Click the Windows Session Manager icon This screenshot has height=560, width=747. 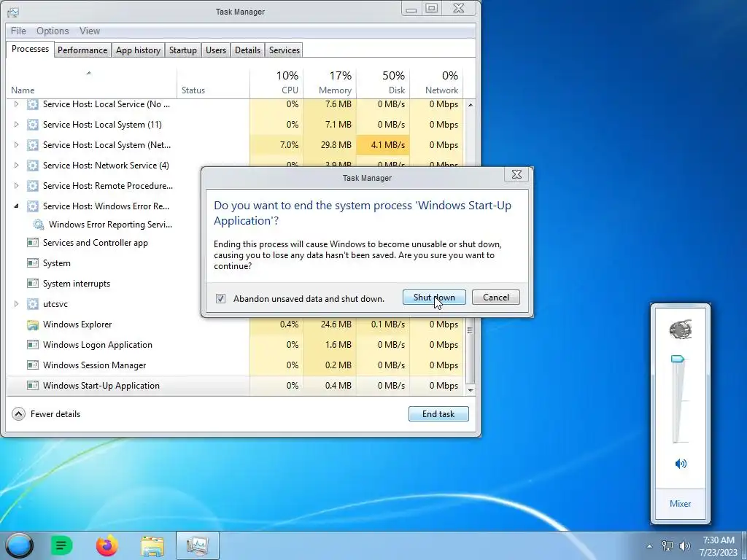pos(32,365)
